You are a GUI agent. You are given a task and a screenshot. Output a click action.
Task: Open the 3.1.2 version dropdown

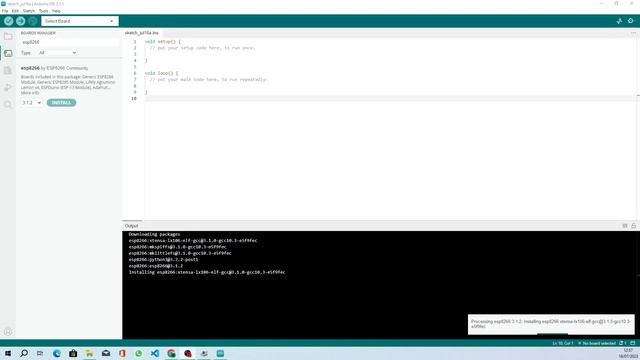tap(31, 103)
